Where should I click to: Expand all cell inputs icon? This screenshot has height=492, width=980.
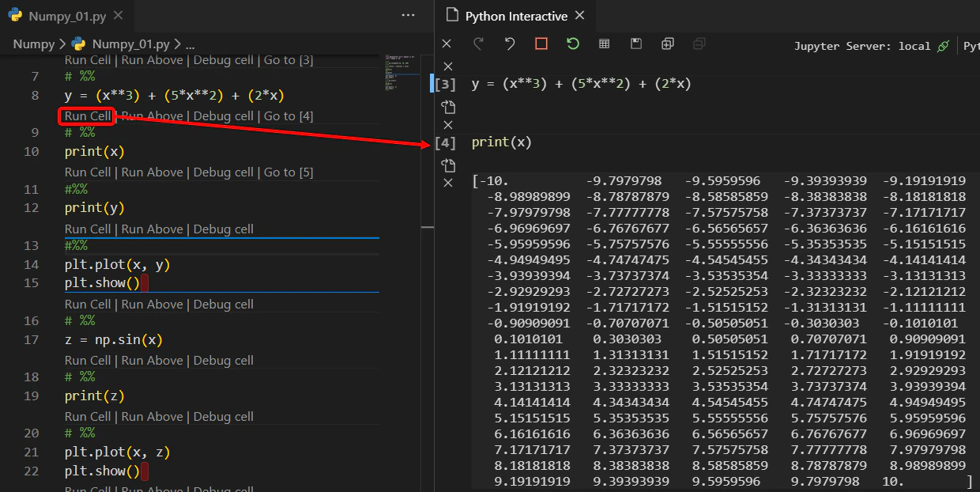pyautogui.click(x=668, y=44)
